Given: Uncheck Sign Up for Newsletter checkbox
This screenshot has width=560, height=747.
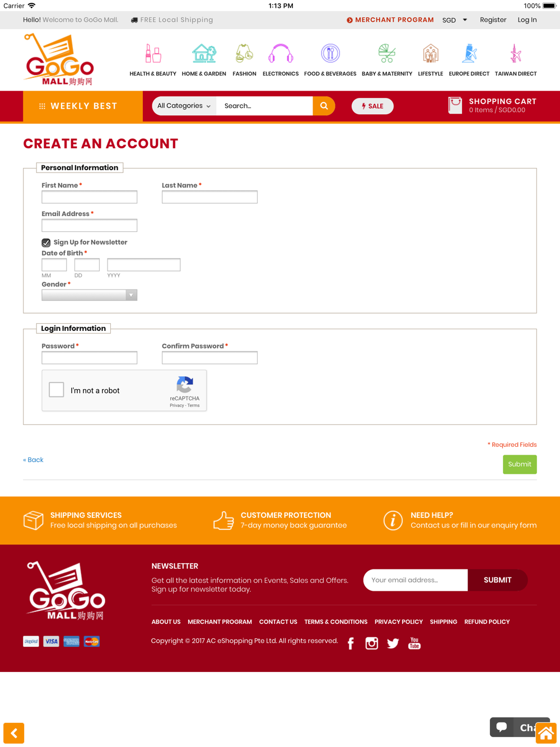Looking at the screenshot, I should [46, 242].
